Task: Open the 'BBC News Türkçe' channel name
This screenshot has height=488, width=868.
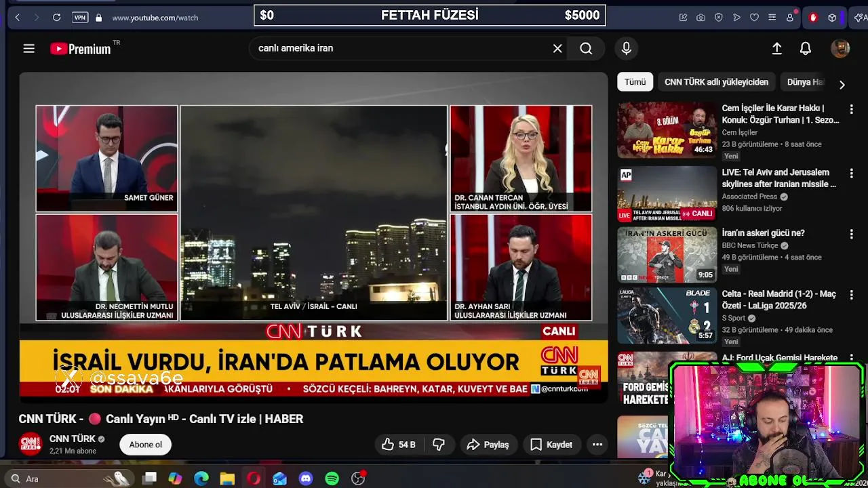Action: point(750,245)
